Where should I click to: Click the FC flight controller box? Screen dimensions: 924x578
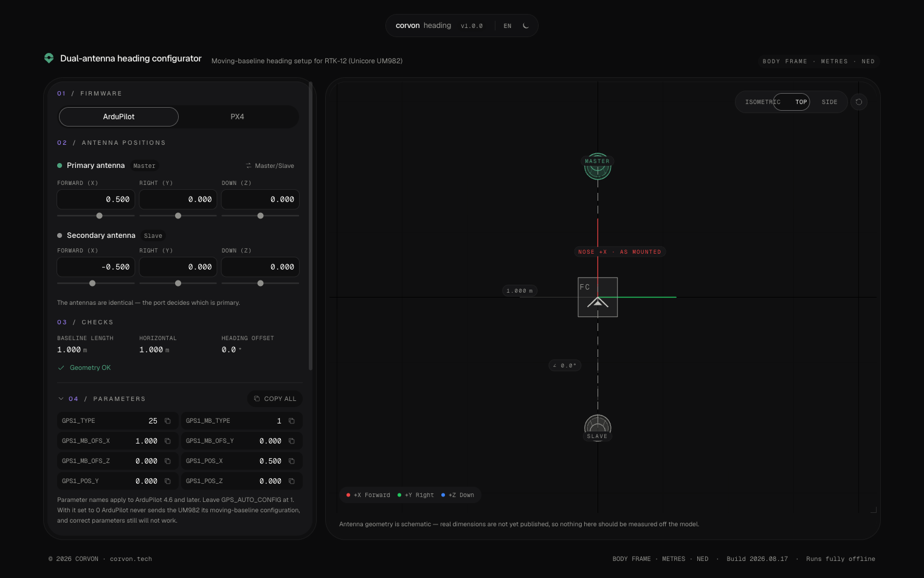(598, 297)
